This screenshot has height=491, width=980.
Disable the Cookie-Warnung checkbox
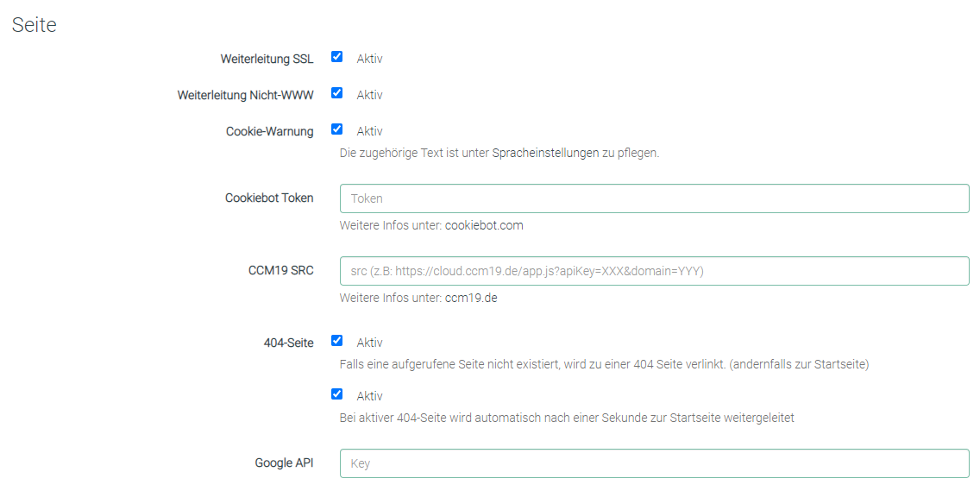pyautogui.click(x=337, y=129)
